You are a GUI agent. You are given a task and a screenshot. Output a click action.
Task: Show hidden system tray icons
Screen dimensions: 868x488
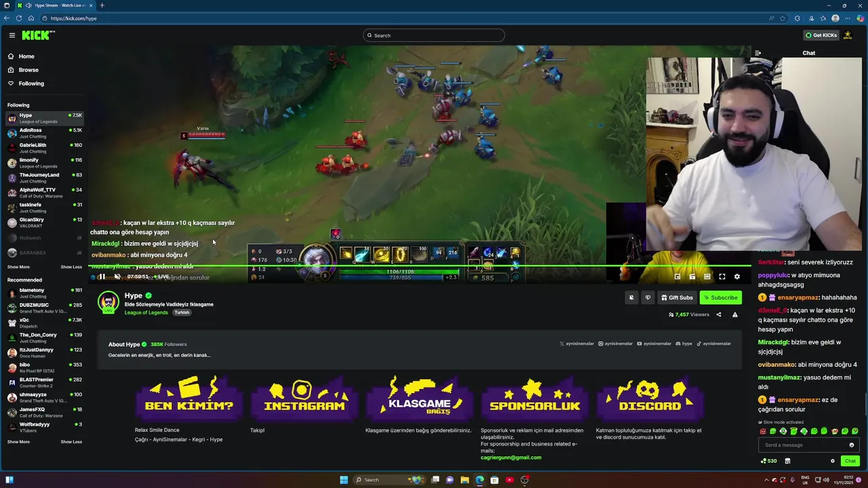[767, 480]
